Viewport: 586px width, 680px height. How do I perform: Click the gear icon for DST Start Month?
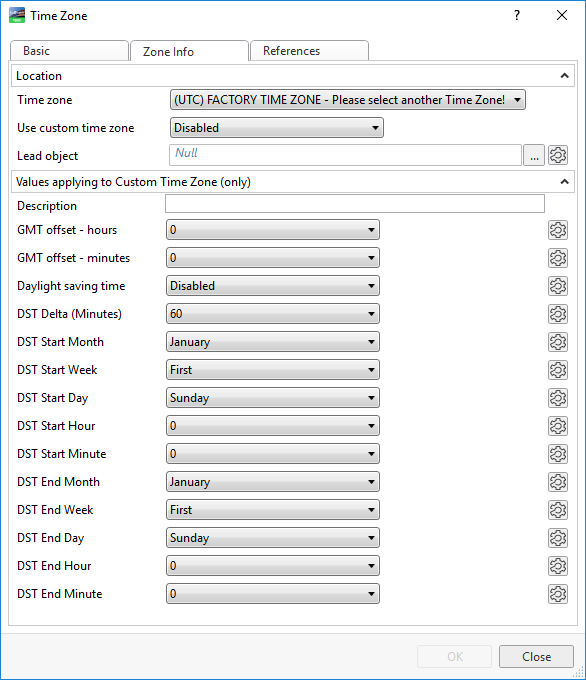point(558,342)
